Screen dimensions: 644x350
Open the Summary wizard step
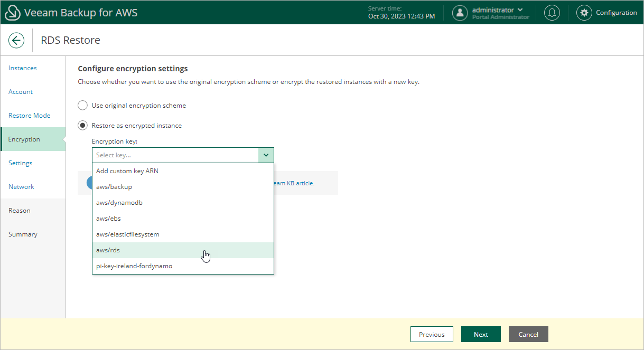point(33,234)
